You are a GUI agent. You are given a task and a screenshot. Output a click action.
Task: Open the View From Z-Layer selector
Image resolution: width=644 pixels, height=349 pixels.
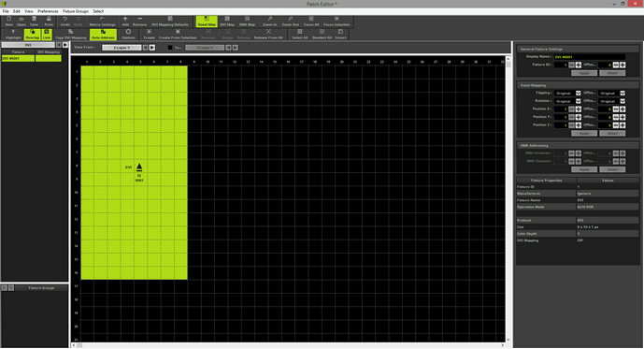click(122, 48)
